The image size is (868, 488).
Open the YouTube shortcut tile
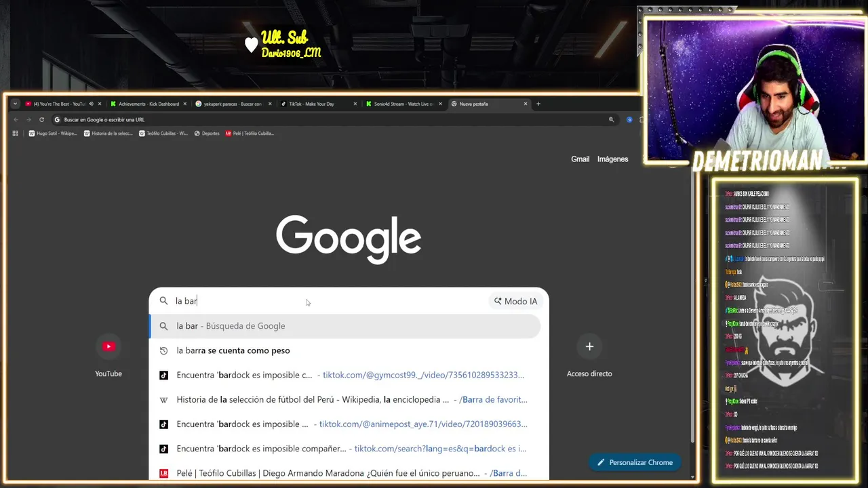(108, 356)
